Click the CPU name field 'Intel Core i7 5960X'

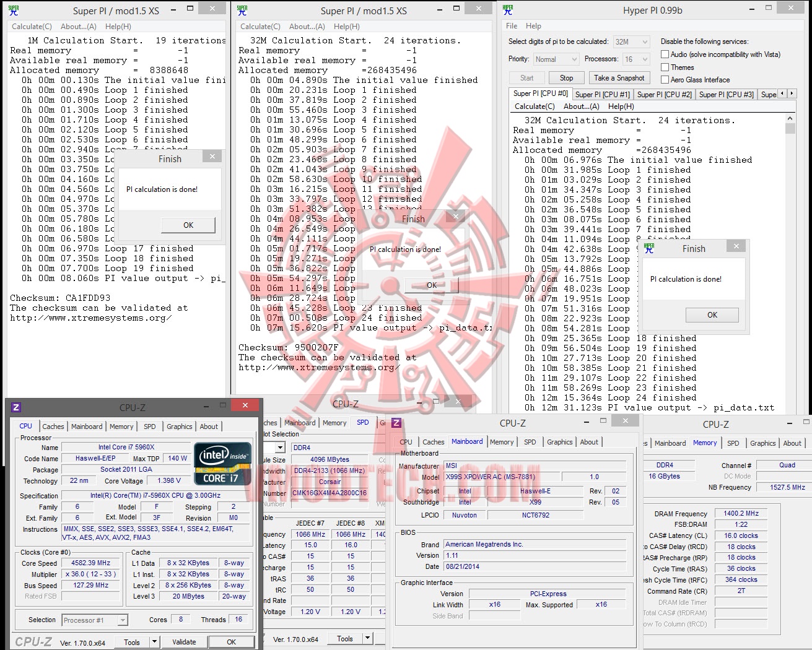coord(126,447)
